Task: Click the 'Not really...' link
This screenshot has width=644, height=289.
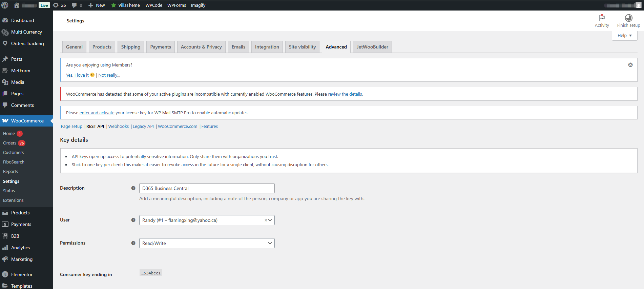Action: (x=109, y=75)
